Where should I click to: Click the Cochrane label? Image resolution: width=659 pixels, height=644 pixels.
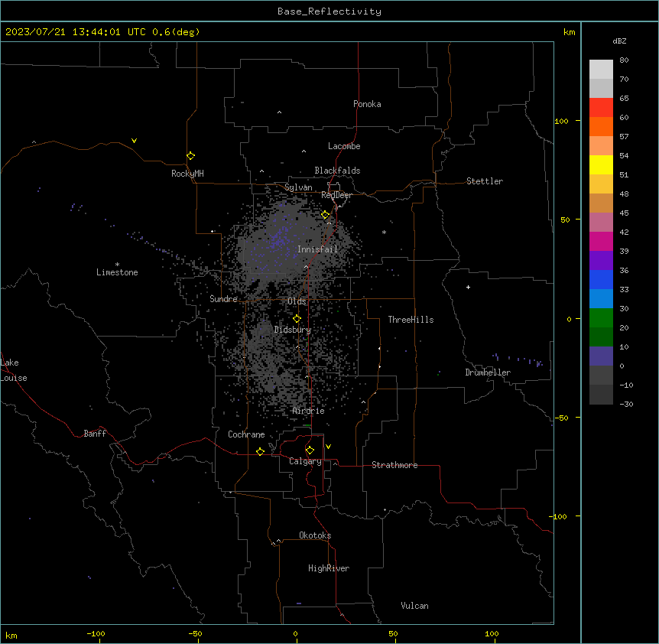(246, 434)
